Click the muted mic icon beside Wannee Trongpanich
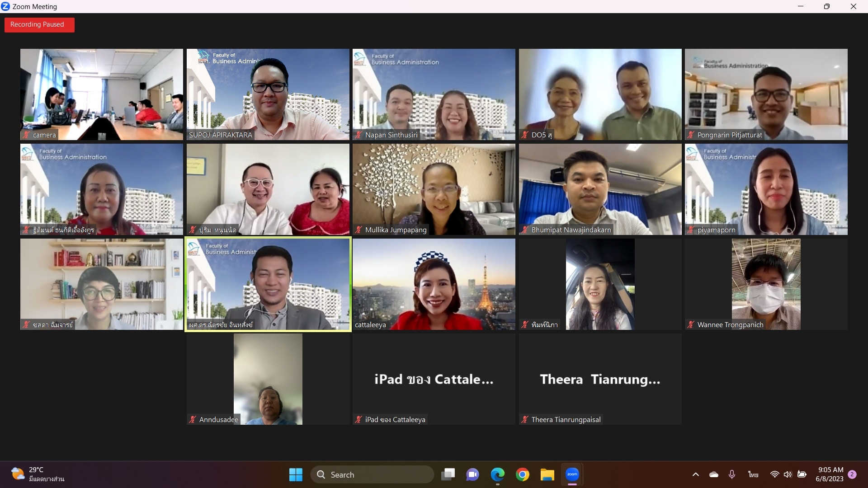868x488 pixels. pos(691,324)
